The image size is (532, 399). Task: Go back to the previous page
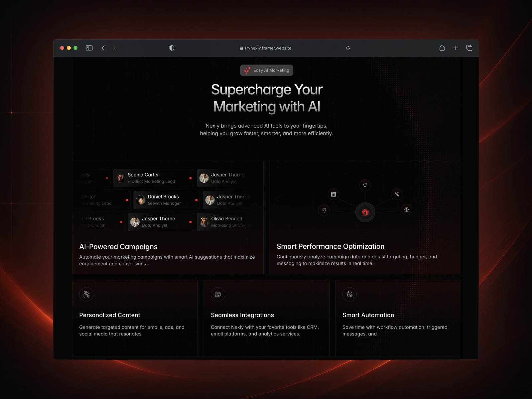point(103,48)
